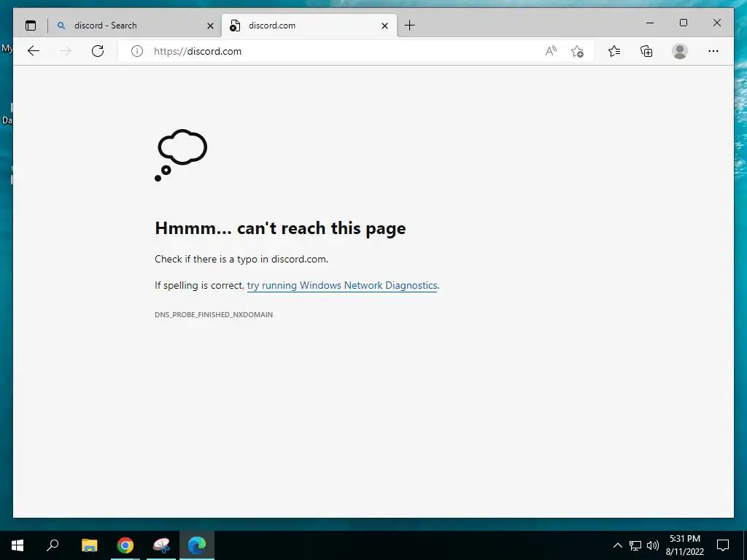Close the discord.com tab

click(384, 26)
